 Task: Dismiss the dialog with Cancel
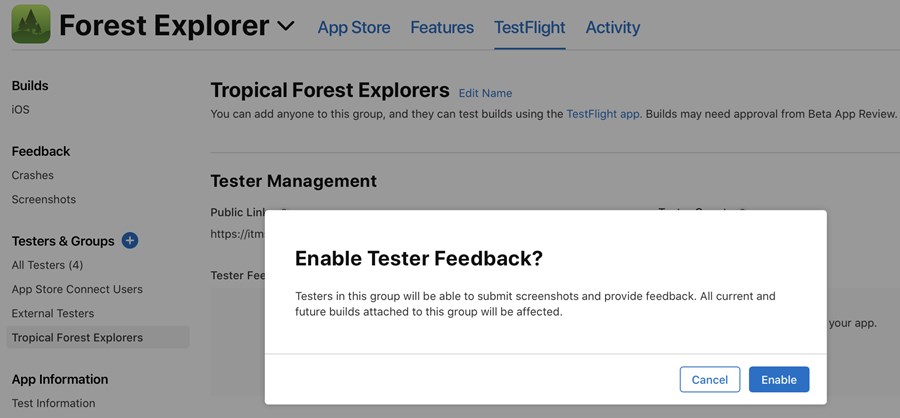coord(710,380)
